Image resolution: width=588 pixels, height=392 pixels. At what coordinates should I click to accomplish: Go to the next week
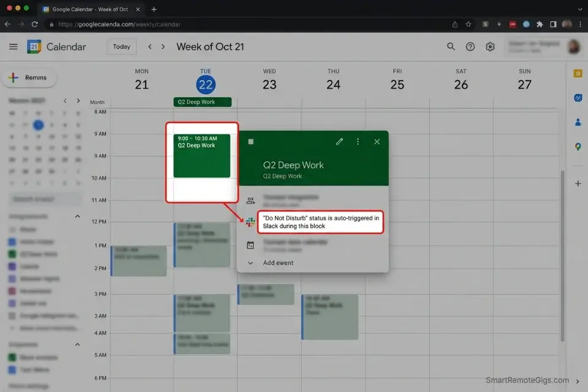tap(163, 47)
